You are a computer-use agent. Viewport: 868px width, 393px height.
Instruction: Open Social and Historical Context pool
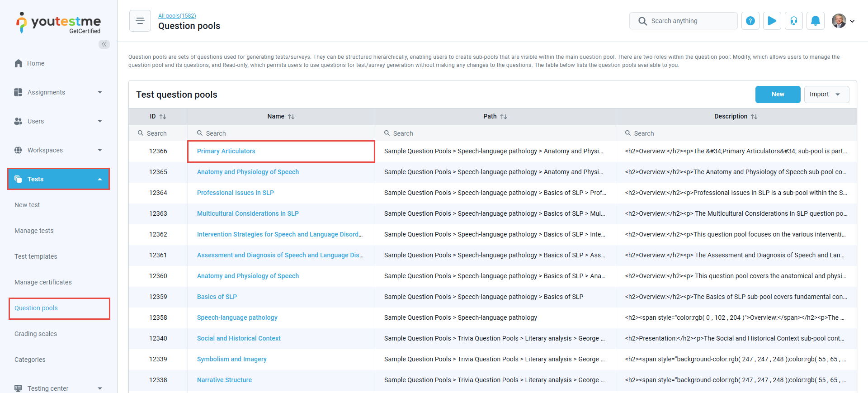pyautogui.click(x=239, y=338)
